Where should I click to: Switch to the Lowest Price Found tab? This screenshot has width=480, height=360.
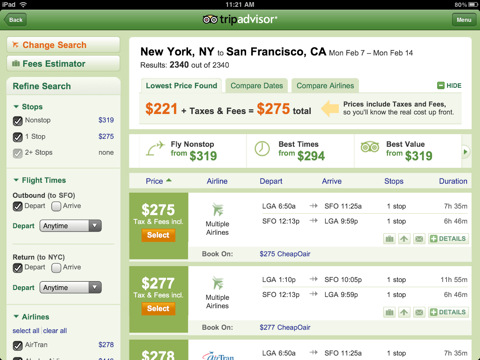pos(181,86)
